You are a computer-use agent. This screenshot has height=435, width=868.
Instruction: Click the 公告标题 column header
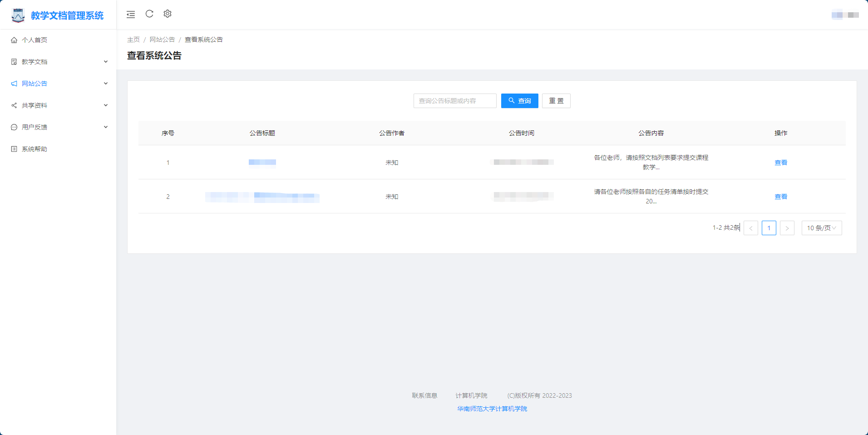pyautogui.click(x=262, y=133)
